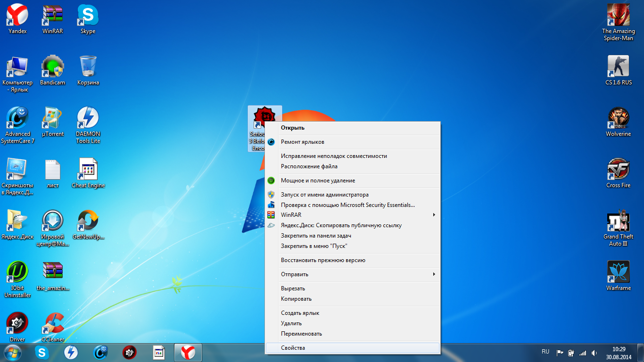Open Action Center flag in tray
The image size is (644, 362).
coord(560,353)
